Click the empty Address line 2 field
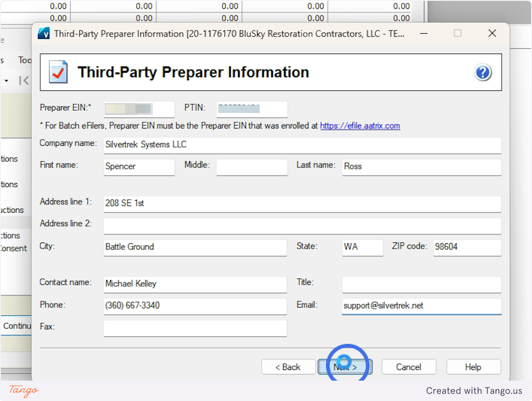 302,226
